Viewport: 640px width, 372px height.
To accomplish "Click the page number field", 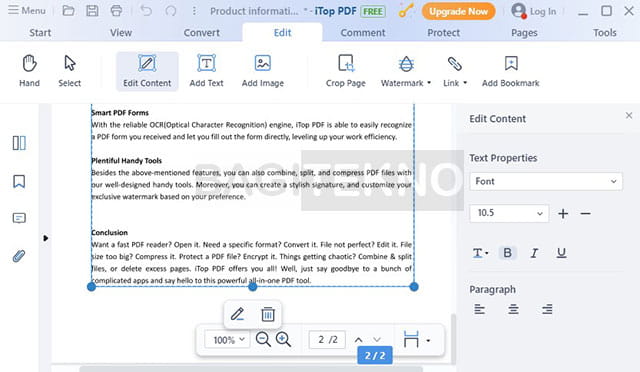I will [327, 340].
